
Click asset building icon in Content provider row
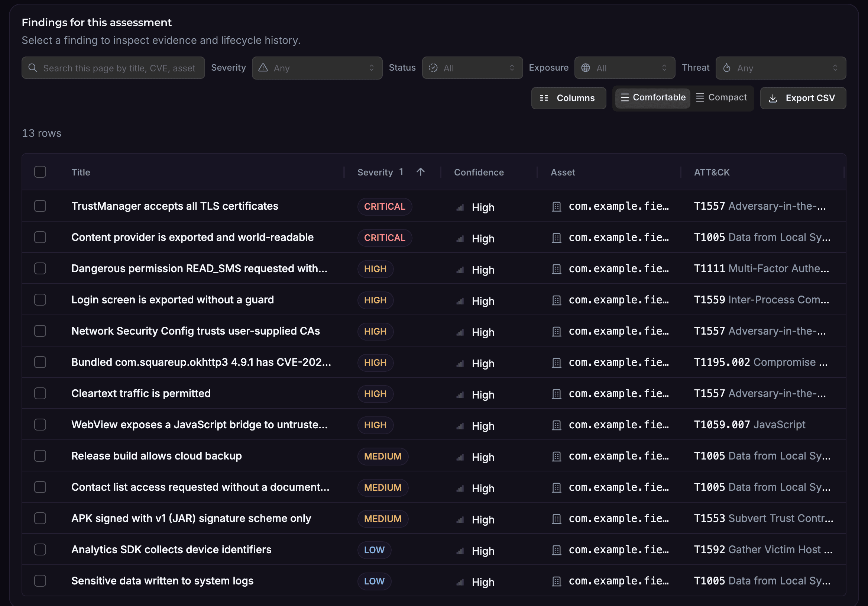point(557,238)
